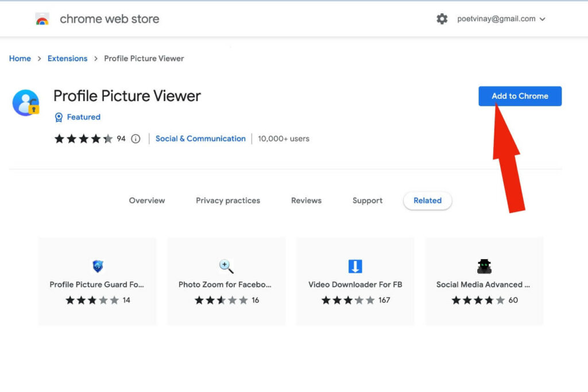Click the main extension star rating
The image size is (588, 392).
tap(84, 139)
